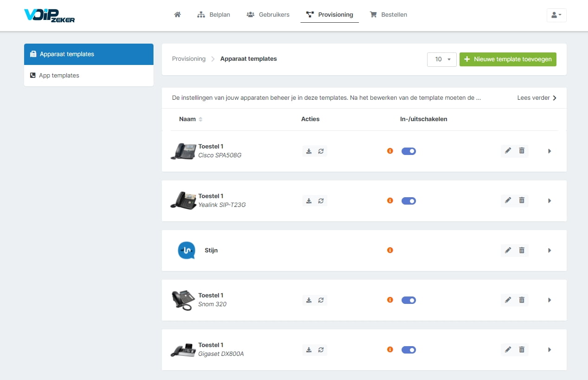Open the Gebruikers menu
This screenshot has width=588, height=380.
[268, 15]
